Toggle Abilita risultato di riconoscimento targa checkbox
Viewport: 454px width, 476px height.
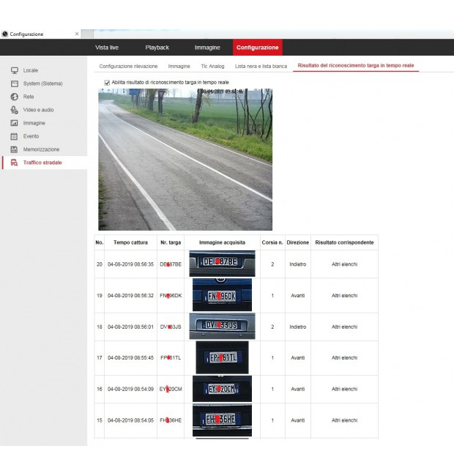click(x=107, y=83)
